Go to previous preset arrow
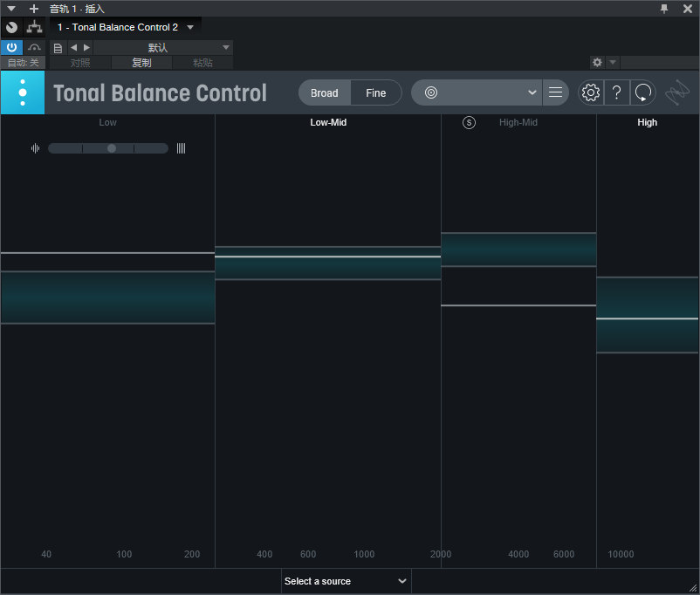This screenshot has width=700, height=595. [x=73, y=47]
